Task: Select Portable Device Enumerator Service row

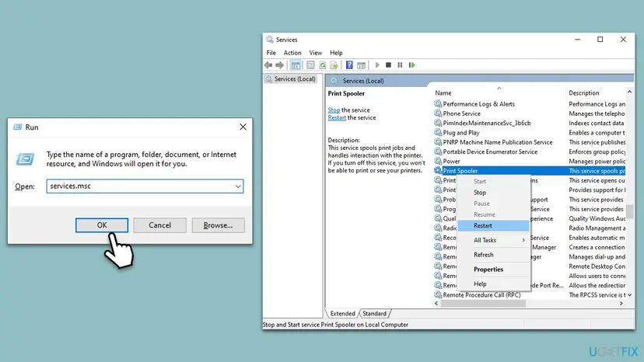Action: (529, 151)
